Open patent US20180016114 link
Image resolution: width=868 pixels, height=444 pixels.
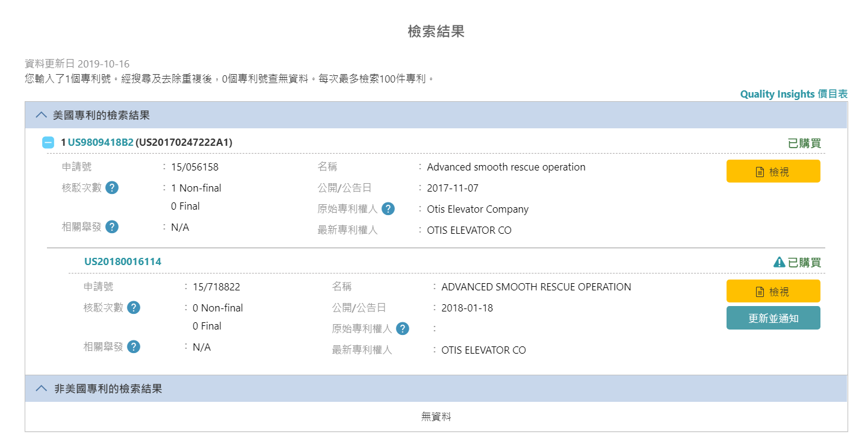tap(123, 261)
